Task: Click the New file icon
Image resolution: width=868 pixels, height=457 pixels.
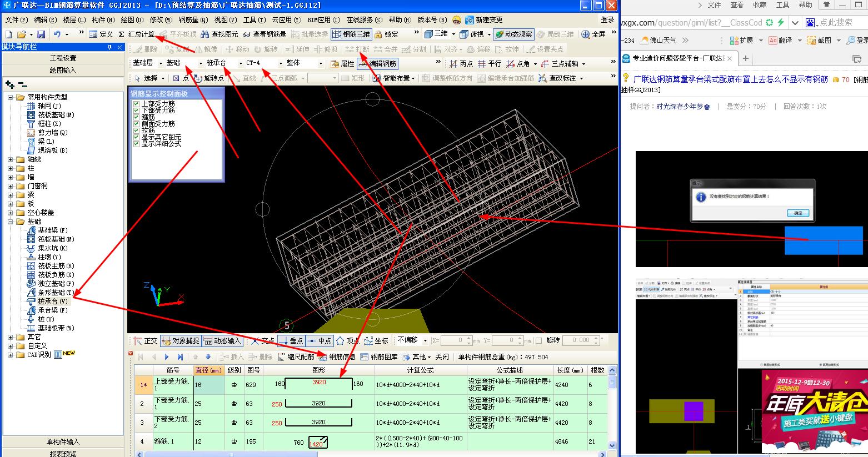Action: pos(8,34)
